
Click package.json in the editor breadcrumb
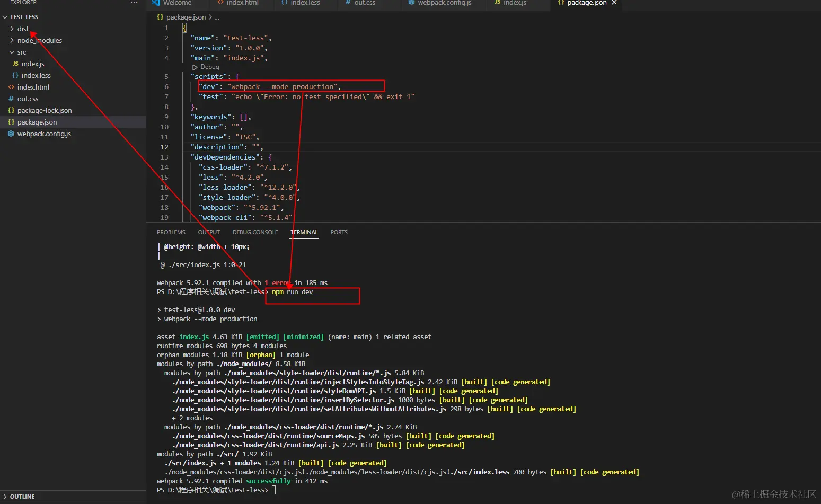click(186, 17)
